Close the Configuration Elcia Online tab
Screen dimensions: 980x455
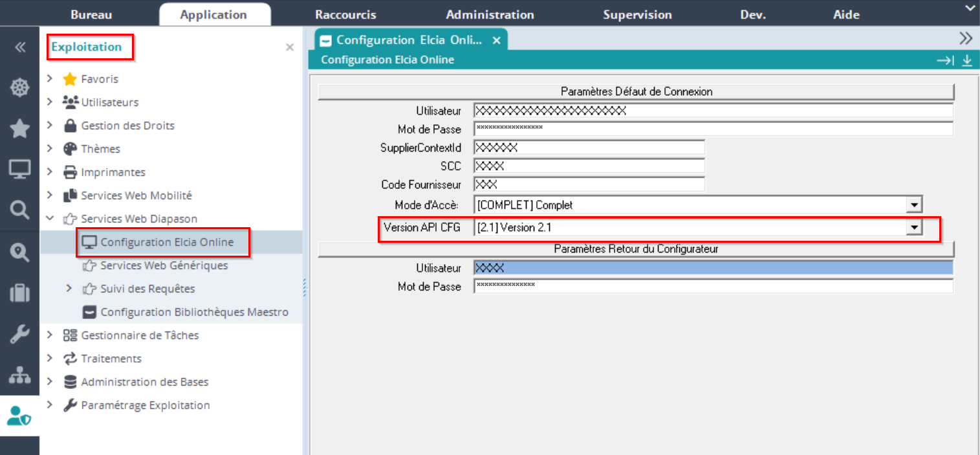point(496,40)
